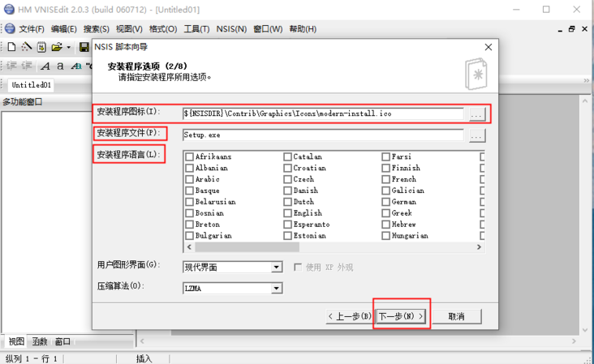Click the Save floppy disk icon
The image size is (594, 364).
point(84,47)
